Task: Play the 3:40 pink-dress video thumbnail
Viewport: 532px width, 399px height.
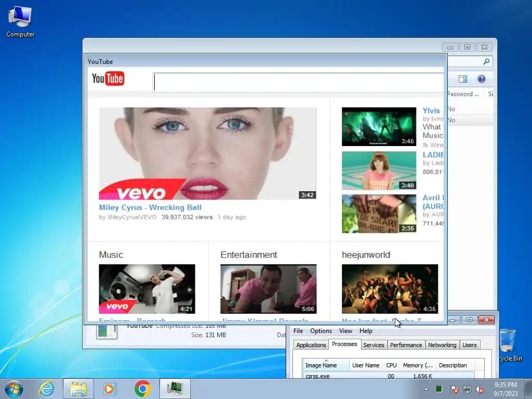Action: click(x=379, y=170)
